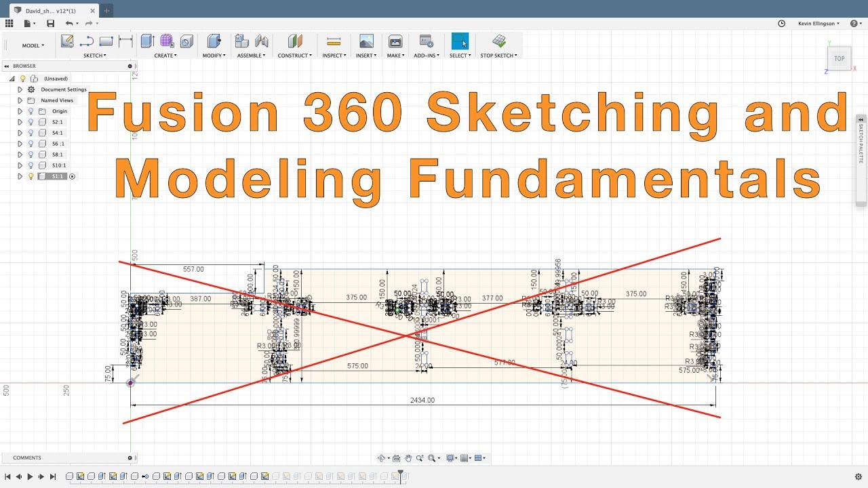Toggle visibility lightbulb for S4:1
The width and height of the screenshot is (868, 488).
31,133
